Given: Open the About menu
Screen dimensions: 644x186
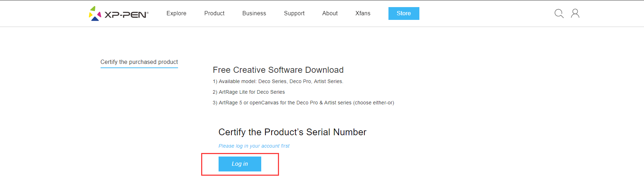Looking at the screenshot, I should point(330,13).
